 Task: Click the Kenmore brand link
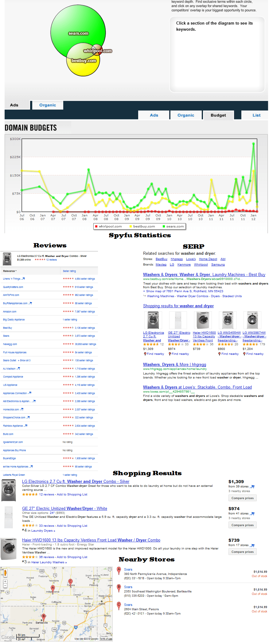[x=184, y=265]
